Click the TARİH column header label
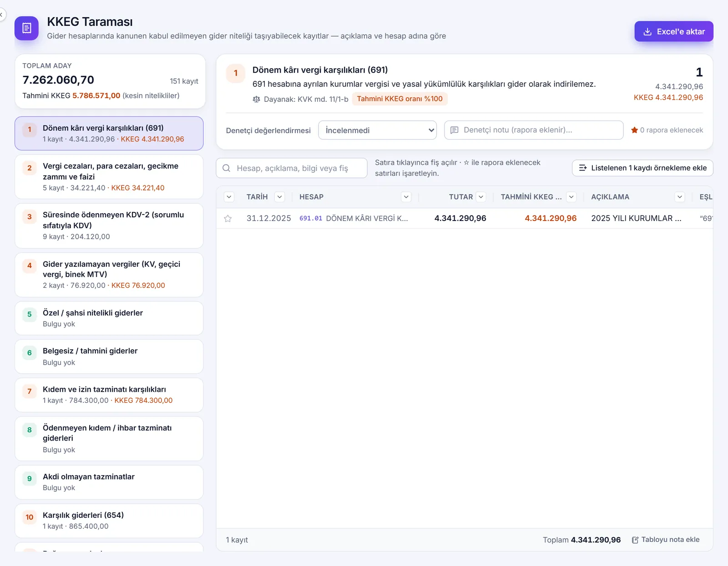The image size is (728, 566). 257,197
